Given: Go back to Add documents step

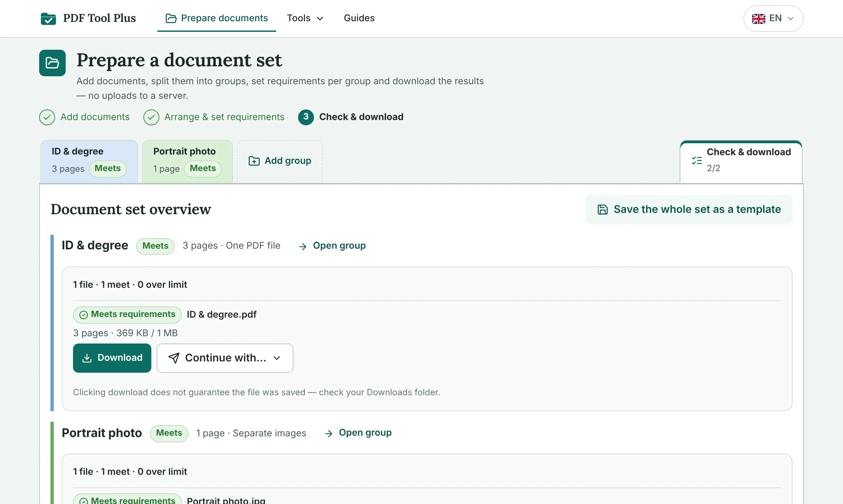Looking at the screenshot, I should coord(84,117).
